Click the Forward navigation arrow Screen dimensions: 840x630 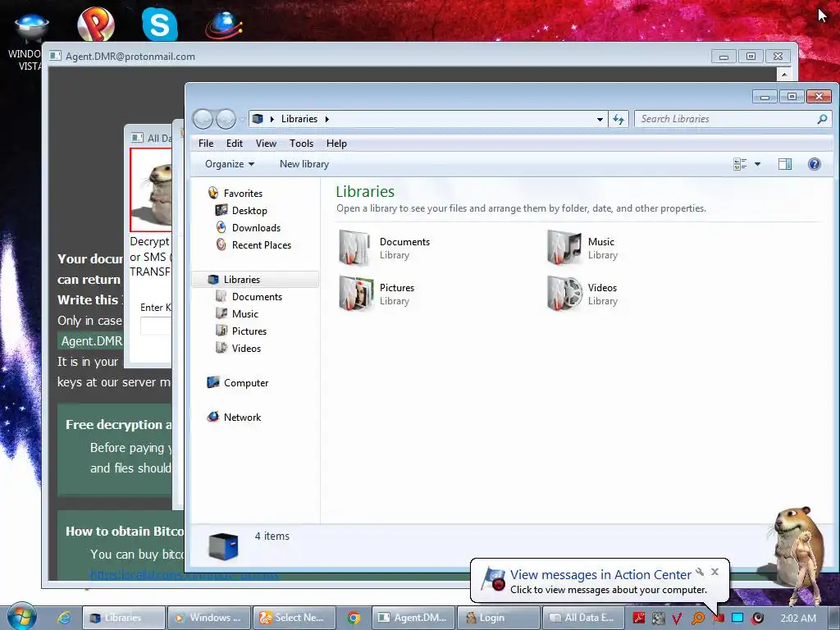[x=226, y=119]
